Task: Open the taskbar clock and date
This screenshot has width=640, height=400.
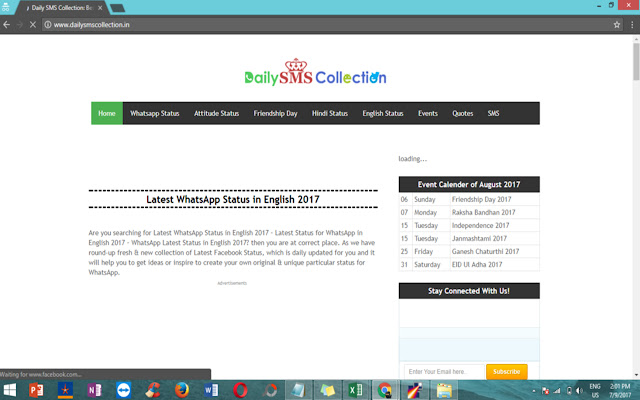Action: pos(620,391)
